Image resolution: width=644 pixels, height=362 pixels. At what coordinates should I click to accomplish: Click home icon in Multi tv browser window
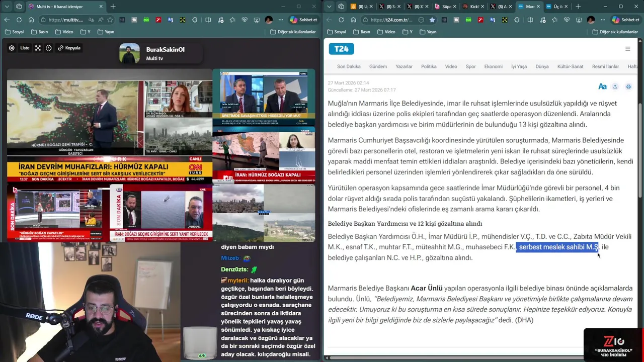click(31, 20)
